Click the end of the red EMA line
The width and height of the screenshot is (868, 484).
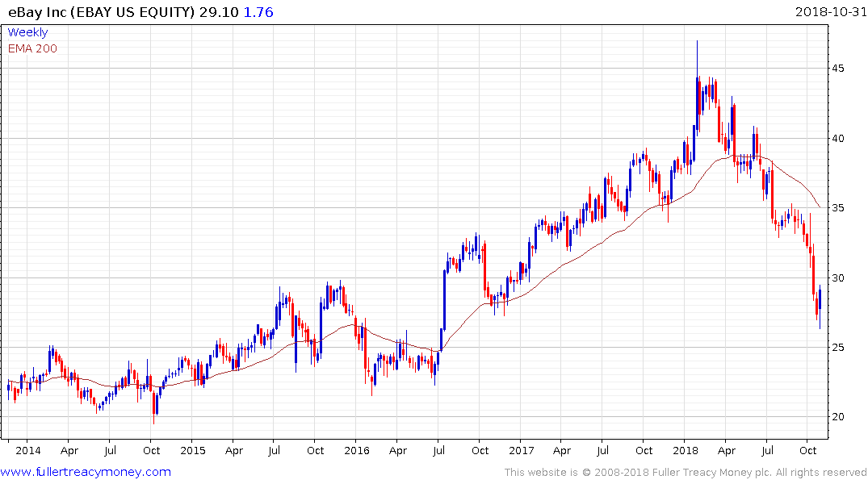click(x=820, y=207)
